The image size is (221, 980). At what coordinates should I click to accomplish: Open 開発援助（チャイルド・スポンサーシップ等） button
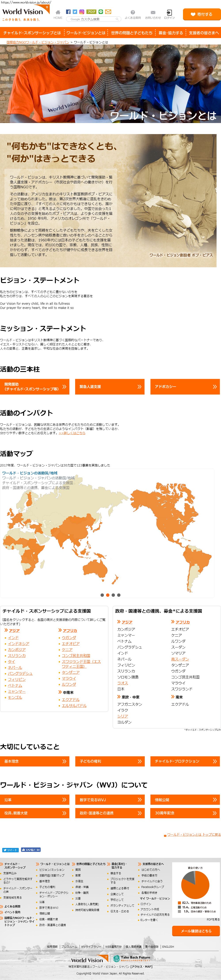coord(34,387)
